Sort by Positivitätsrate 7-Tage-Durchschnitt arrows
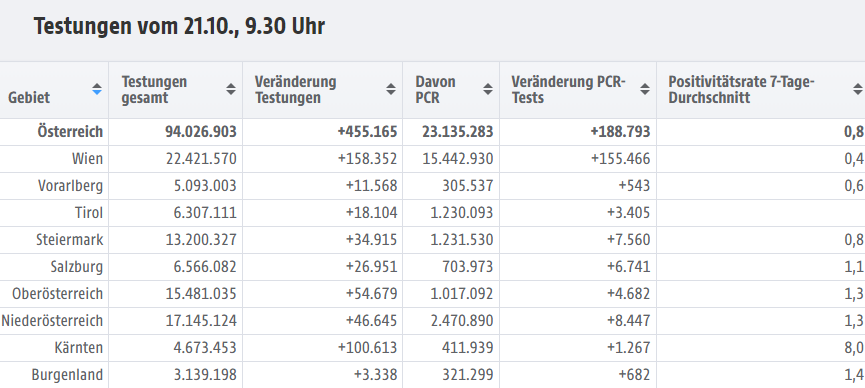 pos(857,89)
